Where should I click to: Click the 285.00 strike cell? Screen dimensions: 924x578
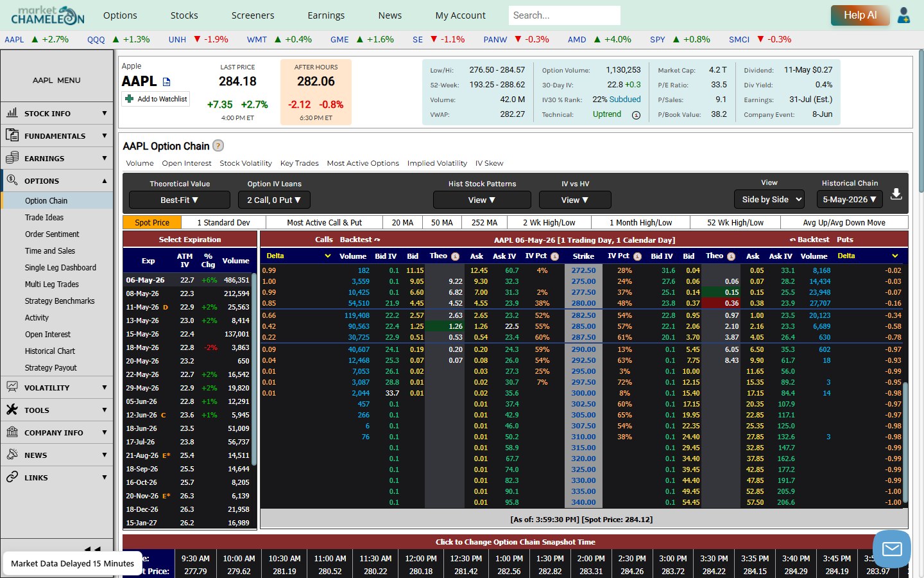[583, 326]
